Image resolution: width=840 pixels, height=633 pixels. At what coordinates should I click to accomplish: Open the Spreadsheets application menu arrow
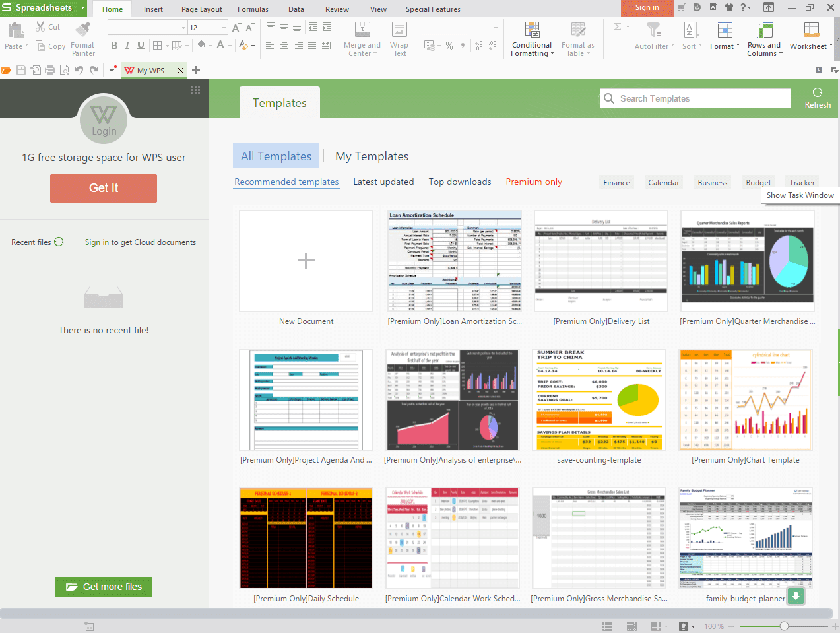coord(82,8)
